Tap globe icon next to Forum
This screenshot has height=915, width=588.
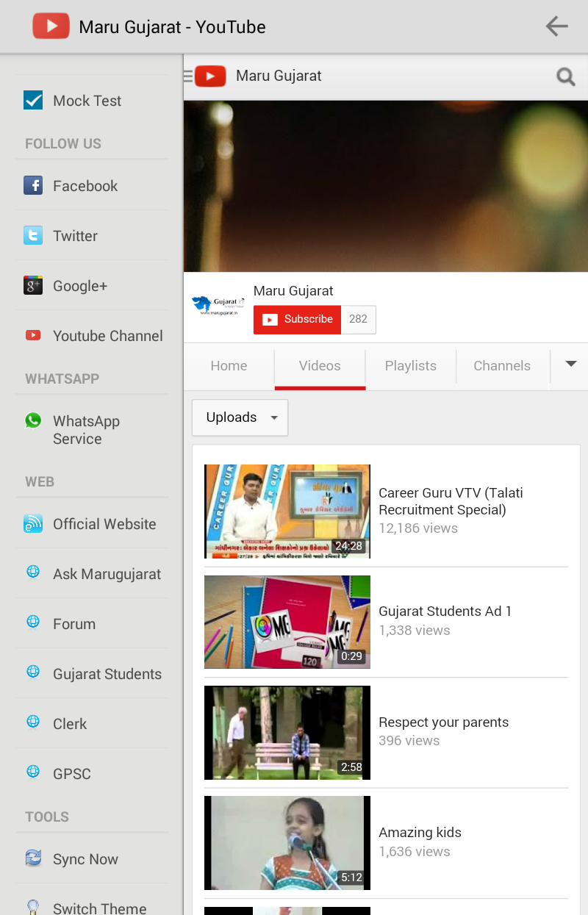pyautogui.click(x=33, y=621)
